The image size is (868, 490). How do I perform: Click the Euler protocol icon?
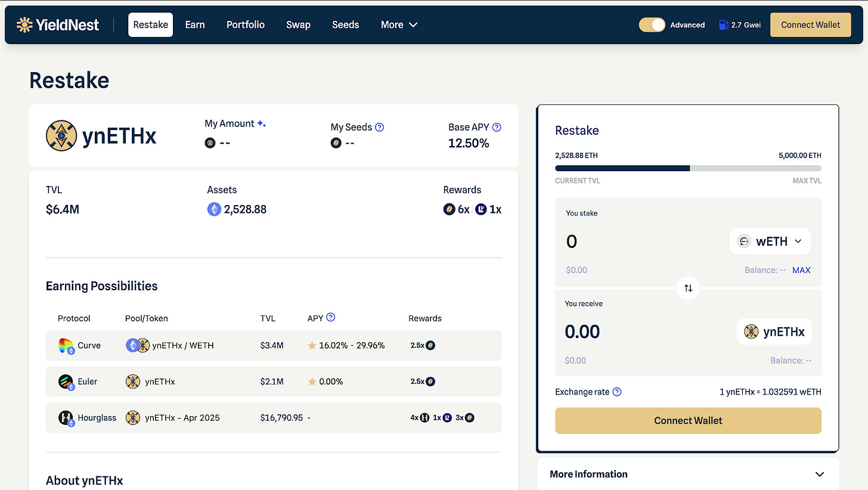[x=66, y=382]
